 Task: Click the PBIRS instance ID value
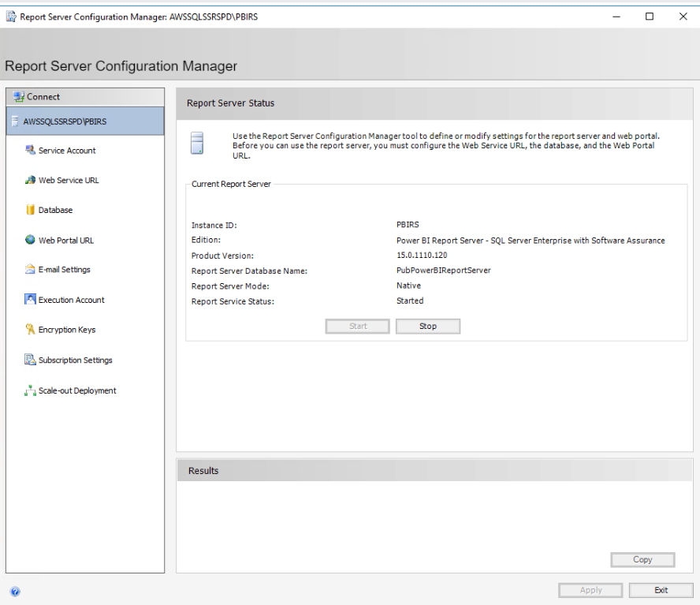(x=408, y=224)
